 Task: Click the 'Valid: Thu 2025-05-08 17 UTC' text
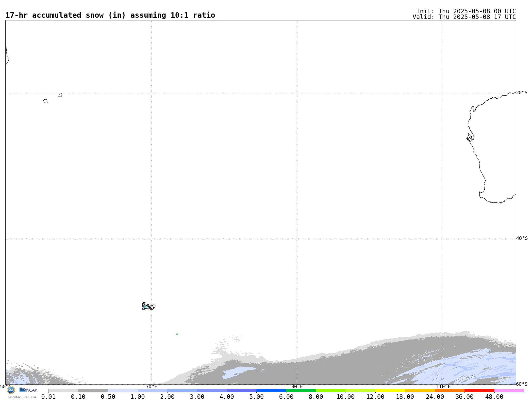[464, 17]
